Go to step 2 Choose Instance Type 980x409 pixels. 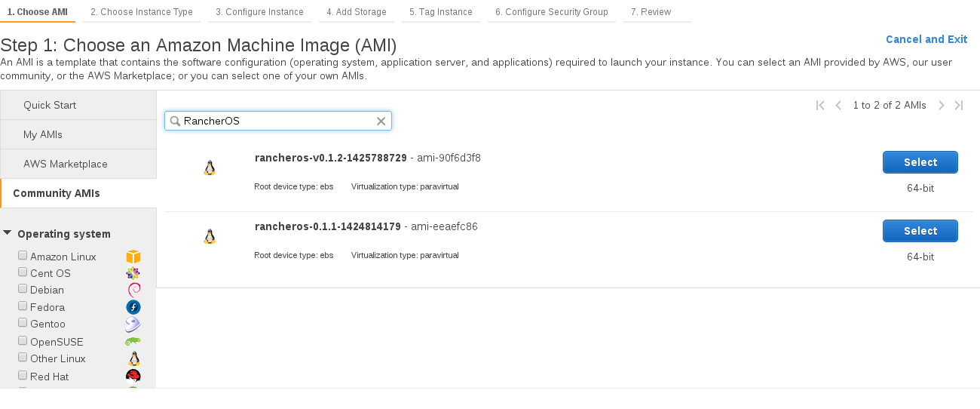click(x=142, y=12)
